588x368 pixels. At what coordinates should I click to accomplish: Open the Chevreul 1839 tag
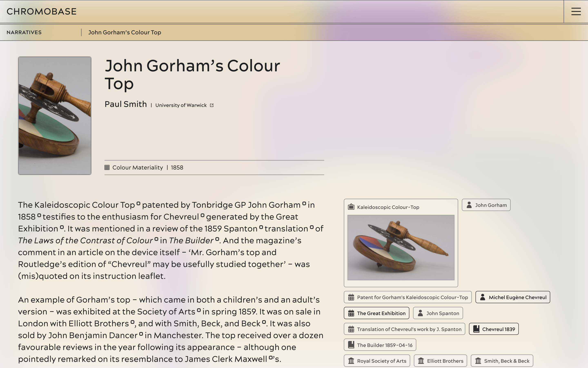click(494, 329)
